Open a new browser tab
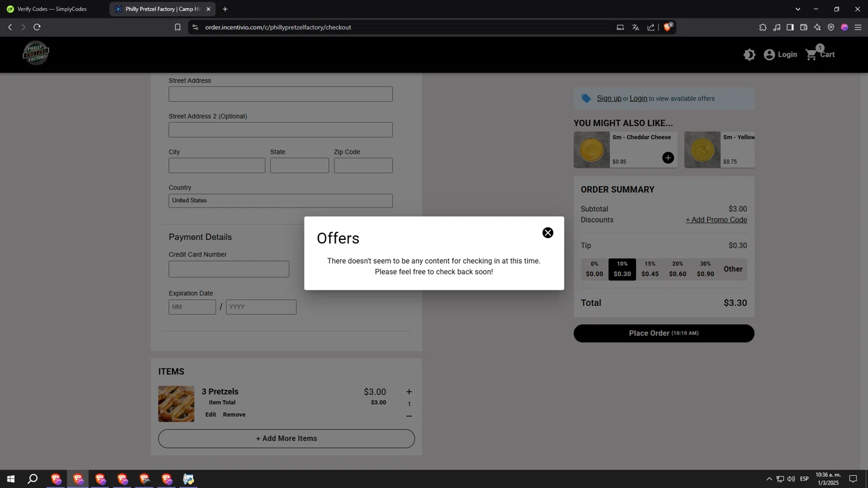The width and height of the screenshot is (868, 488). [225, 9]
